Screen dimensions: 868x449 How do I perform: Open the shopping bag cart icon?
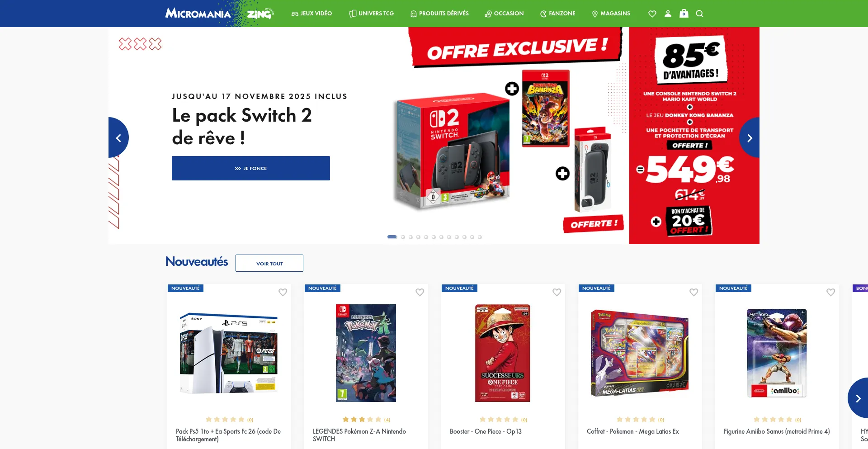(x=684, y=14)
